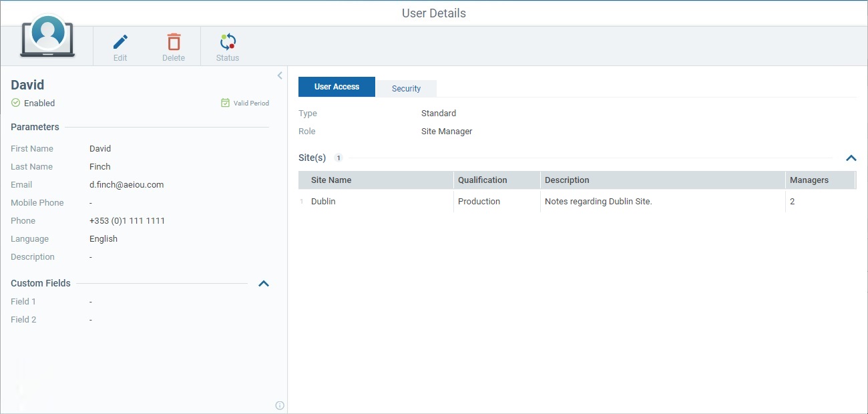Click the Valid Period calendar icon
The image size is (868, 414).
(x=224, y=103)
